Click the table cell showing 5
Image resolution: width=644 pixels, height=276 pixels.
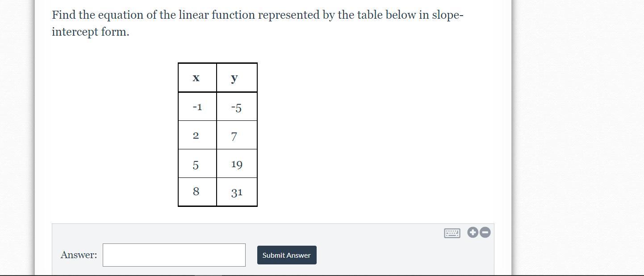(196, 165)
